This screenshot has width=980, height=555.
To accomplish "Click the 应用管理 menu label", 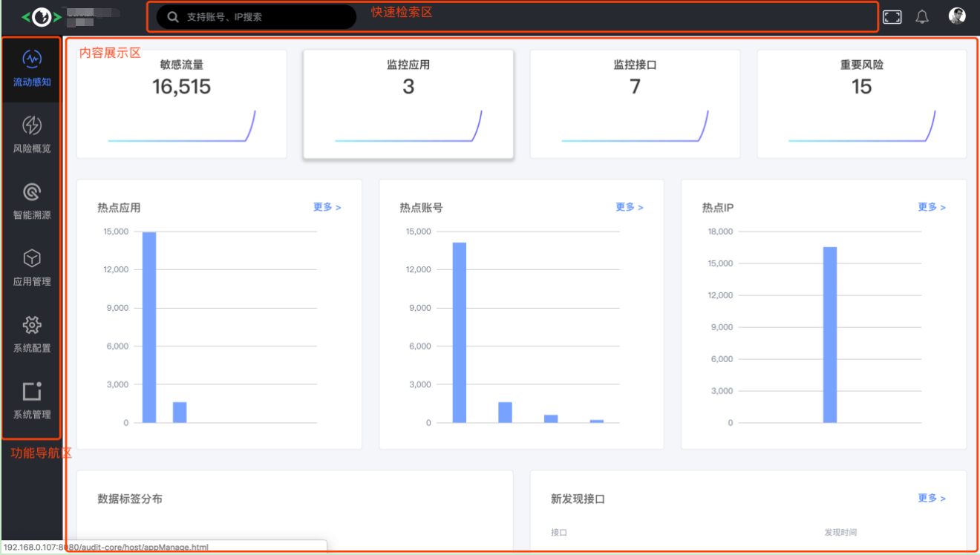I will pos(32,281).
